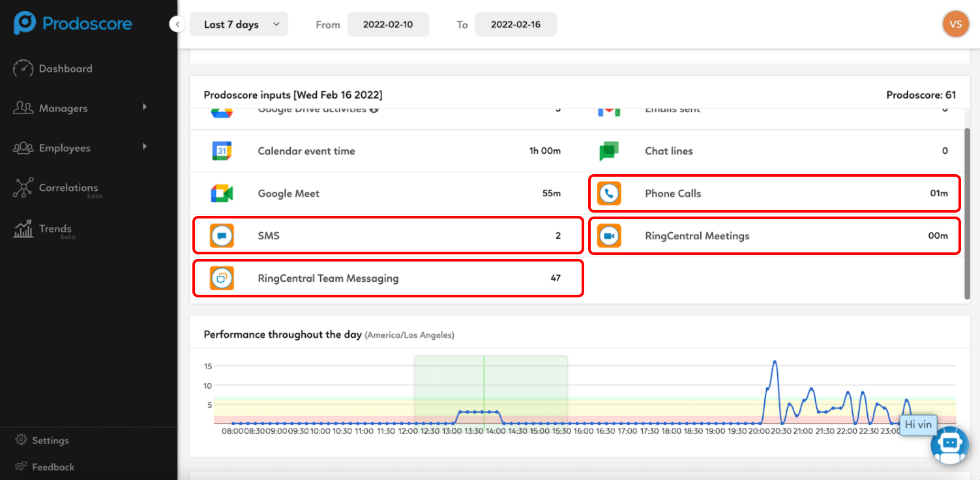The image size is (980, 480).
Task: Open the Dashboard gauge icon
Action: pos(23,68)
